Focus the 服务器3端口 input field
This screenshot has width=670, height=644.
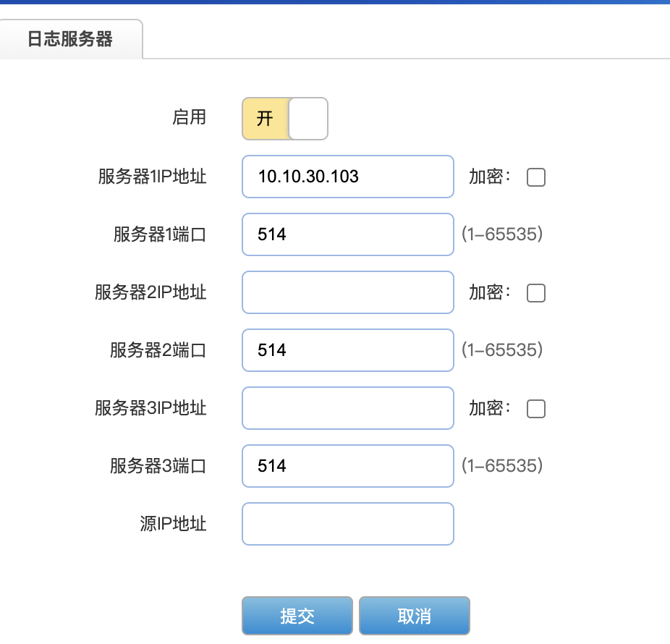coord(347,466)
